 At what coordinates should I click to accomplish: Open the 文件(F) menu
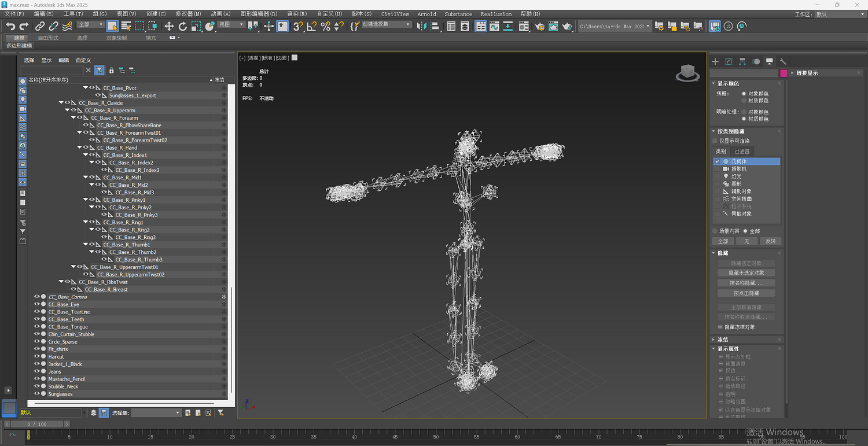tap(14, 14)
